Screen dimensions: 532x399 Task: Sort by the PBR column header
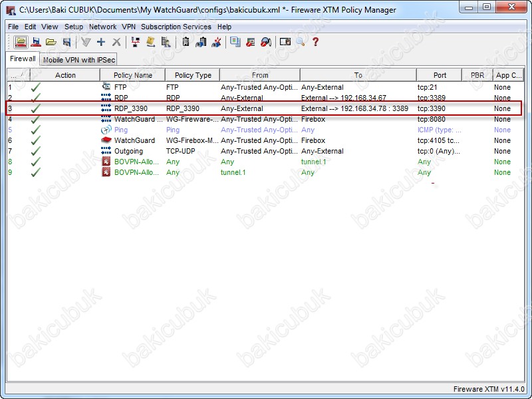477,75
